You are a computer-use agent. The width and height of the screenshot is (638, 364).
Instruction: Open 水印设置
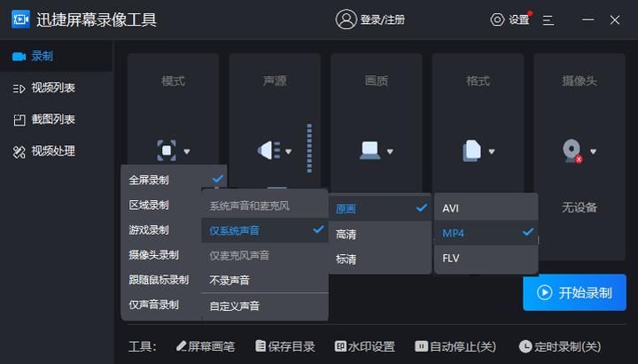365,346
